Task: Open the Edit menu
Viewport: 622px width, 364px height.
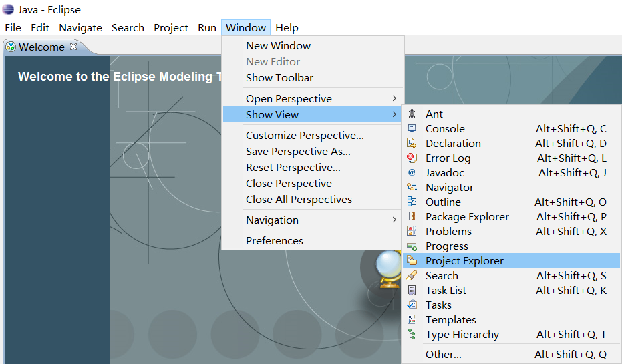Action: click(x=40, y=28)
